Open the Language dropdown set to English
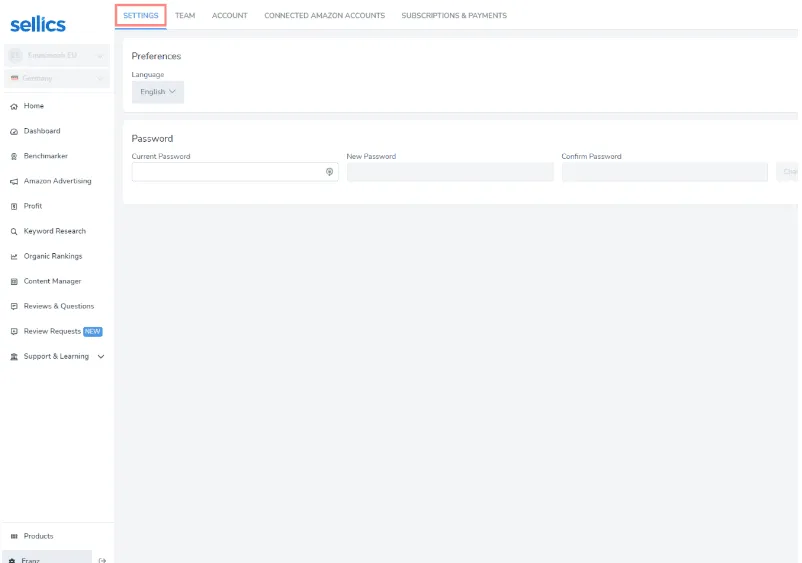 [158, 92]
